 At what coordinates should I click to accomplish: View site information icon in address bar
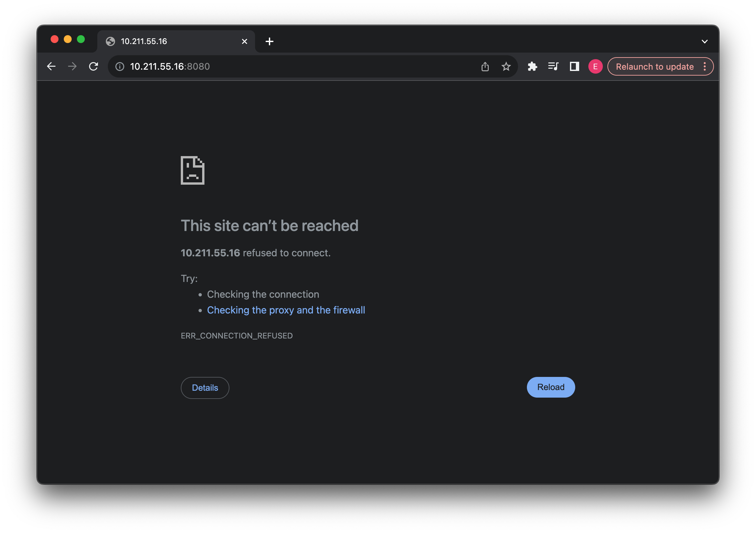(120, 66)
